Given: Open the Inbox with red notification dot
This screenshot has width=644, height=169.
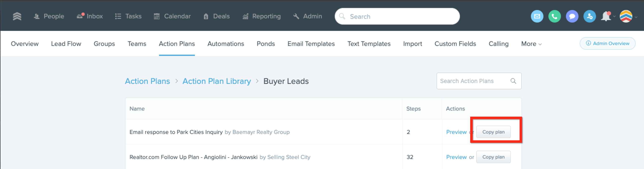Looking at the screenshot, I should (x=90, y=16).
